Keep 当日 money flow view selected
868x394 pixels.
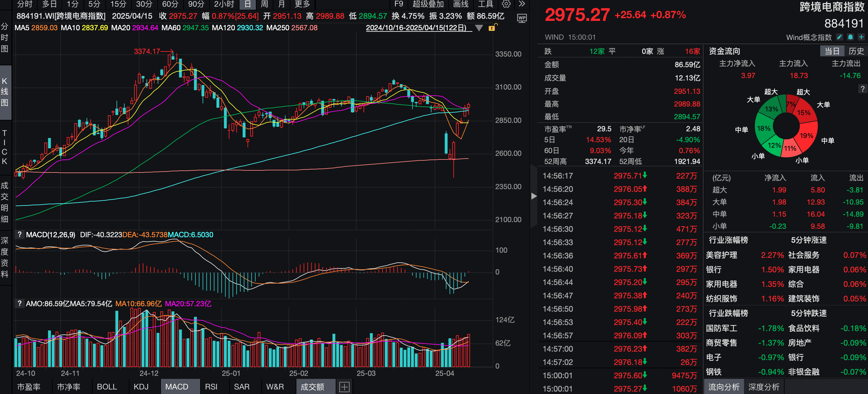coord(832,51)
